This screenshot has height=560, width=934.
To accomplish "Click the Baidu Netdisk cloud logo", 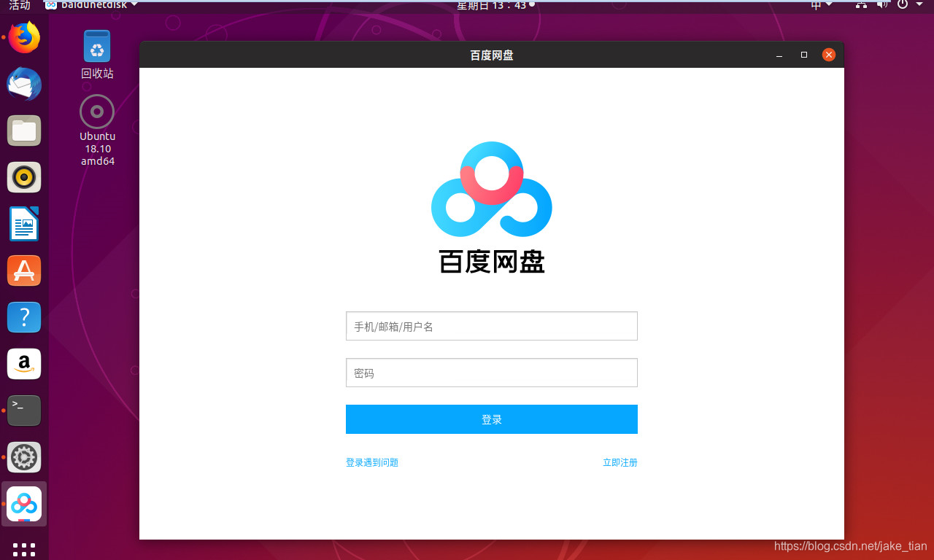I will (492, 188).
